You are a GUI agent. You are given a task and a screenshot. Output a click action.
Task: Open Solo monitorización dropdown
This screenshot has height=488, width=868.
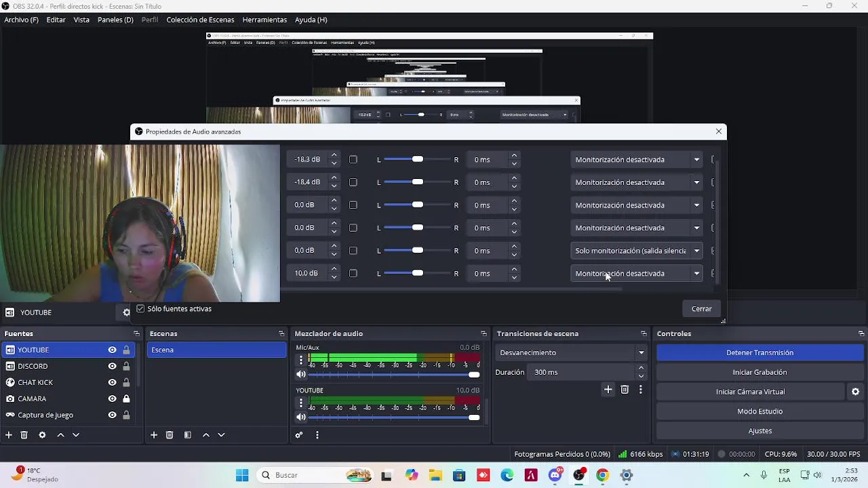point(636,251)
